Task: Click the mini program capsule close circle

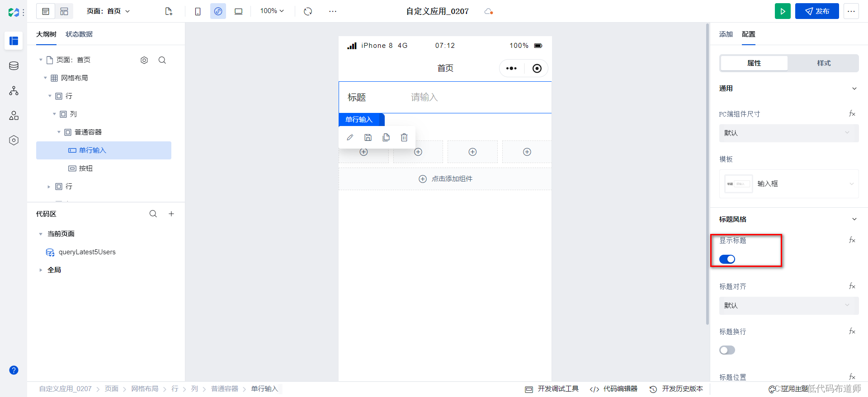Action: [537, 68]
